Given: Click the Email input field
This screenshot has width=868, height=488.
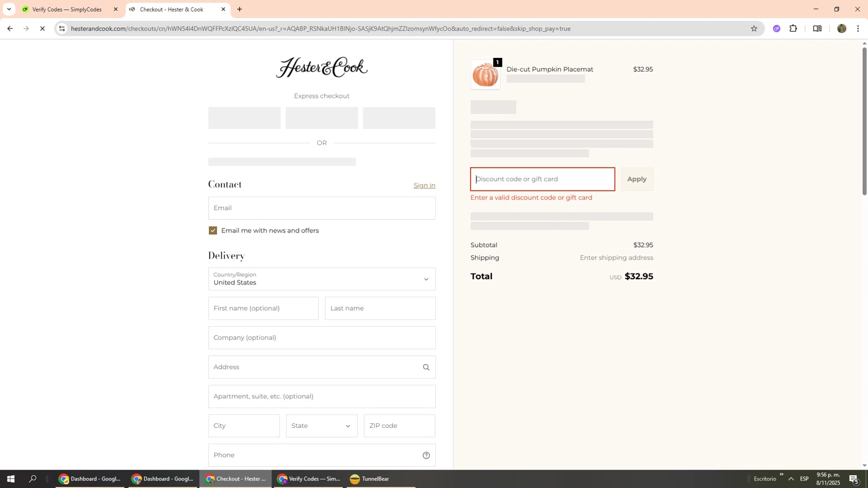Looking at the screenshot, I should [x=322, y=208].
